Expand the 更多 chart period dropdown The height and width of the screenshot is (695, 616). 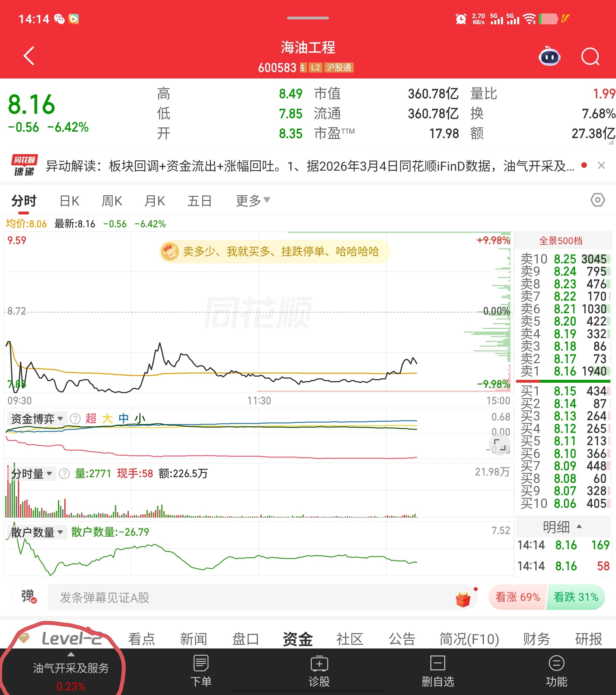[253, 201]
